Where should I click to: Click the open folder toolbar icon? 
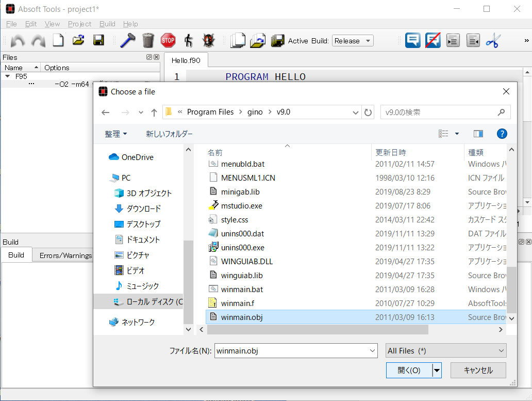pos(78,40)
